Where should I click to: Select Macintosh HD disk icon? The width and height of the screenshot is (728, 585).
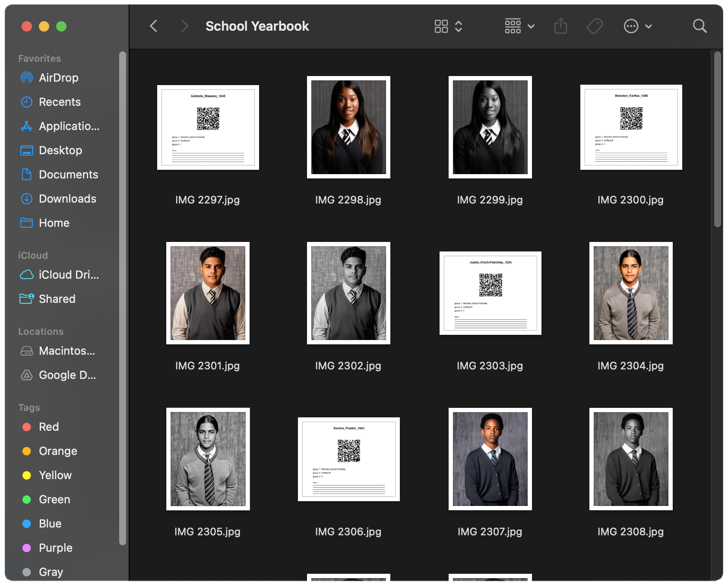(27, 351)
